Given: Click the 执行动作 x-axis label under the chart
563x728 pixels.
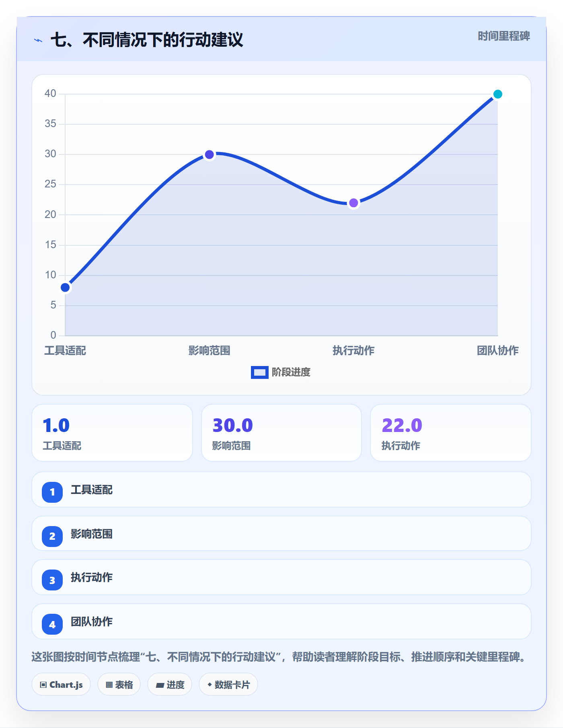Looking at the screenshot, I should click(x=353, y=351).
